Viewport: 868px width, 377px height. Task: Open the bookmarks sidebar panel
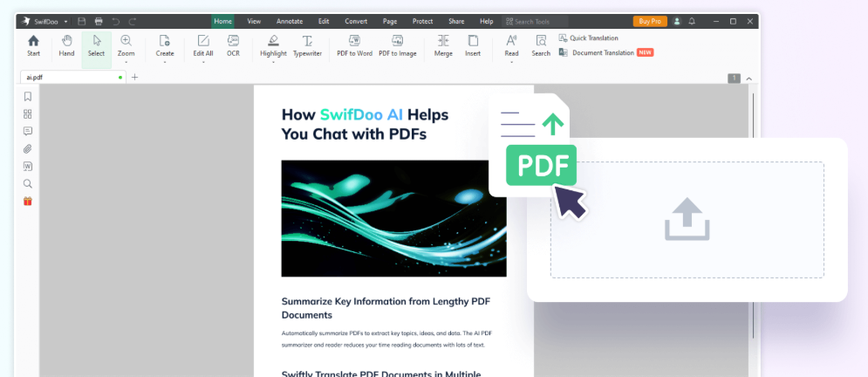[x=28, y=97]
